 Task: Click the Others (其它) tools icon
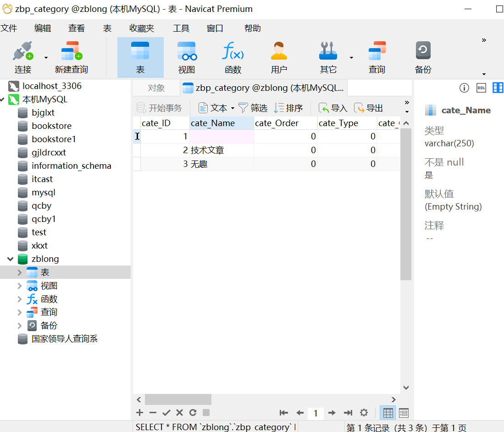click(328, 51)
